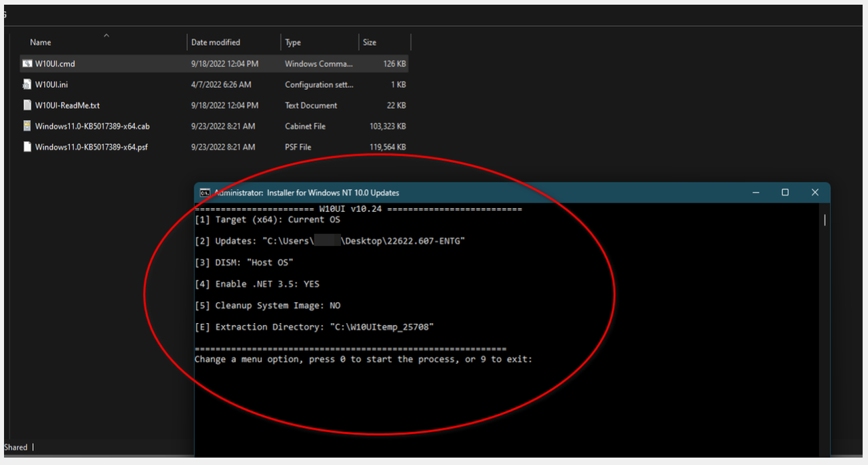Viewport: 868px width, 465px height.
Task: Click the [5] Cleanup System Image line
Action: pos(267,305)
